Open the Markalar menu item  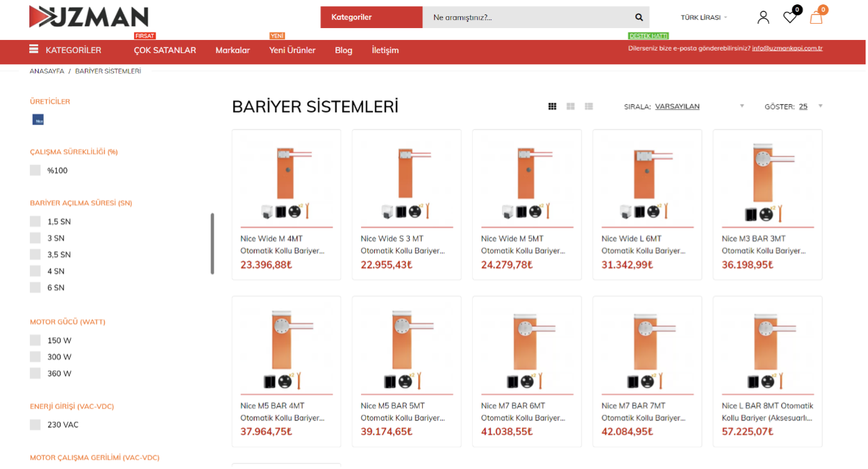(x=233, y=50)
